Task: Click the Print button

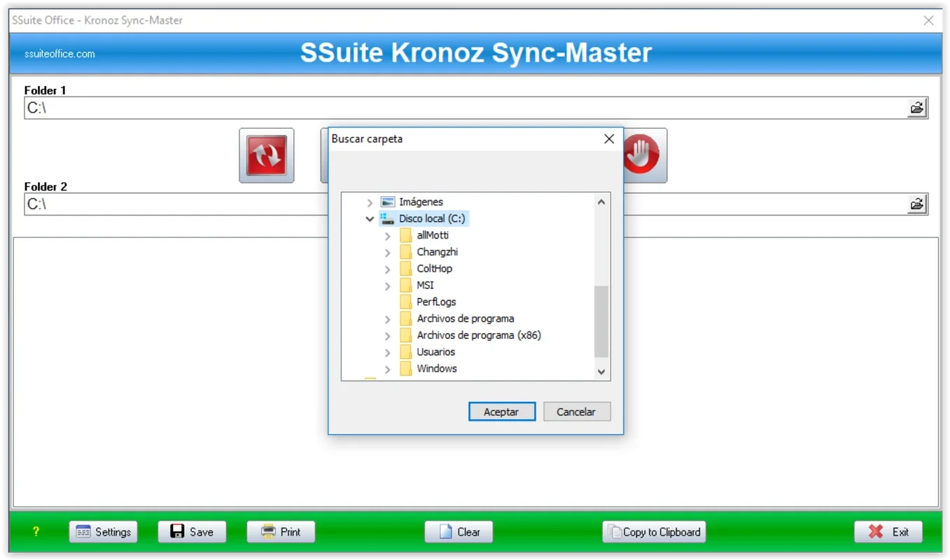Action: (x=281, y=532)
